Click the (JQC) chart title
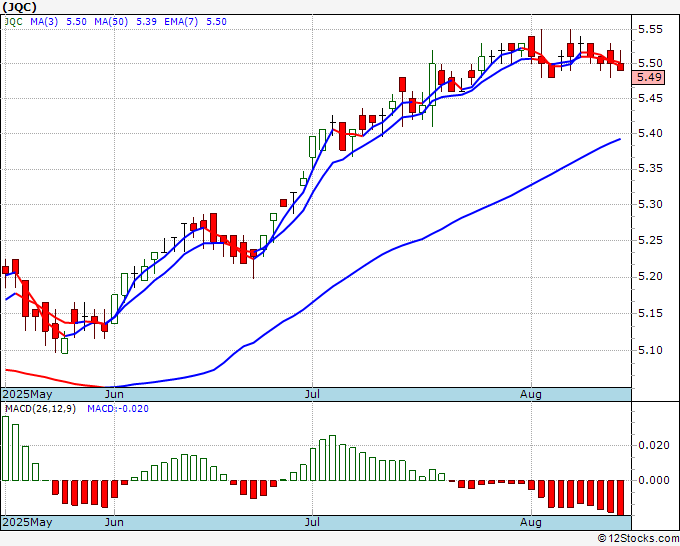This screenshot has height=546, width=680. point(20,7)
